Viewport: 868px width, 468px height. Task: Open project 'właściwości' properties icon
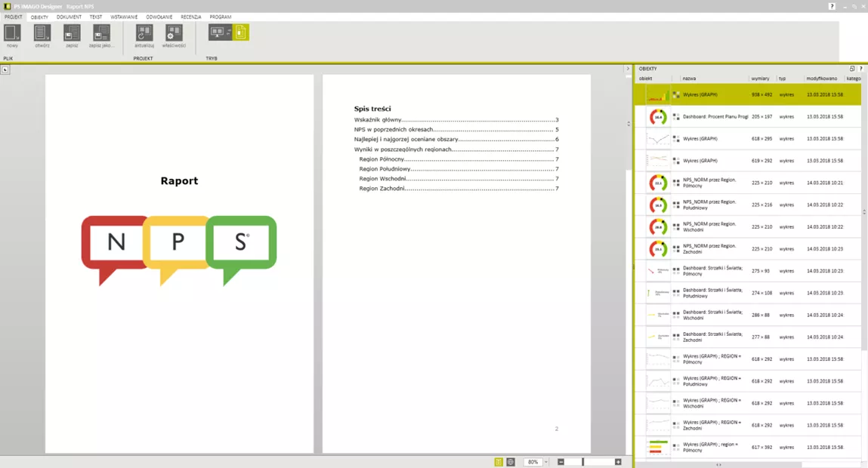pyautogui.click(x=174, y=33)
